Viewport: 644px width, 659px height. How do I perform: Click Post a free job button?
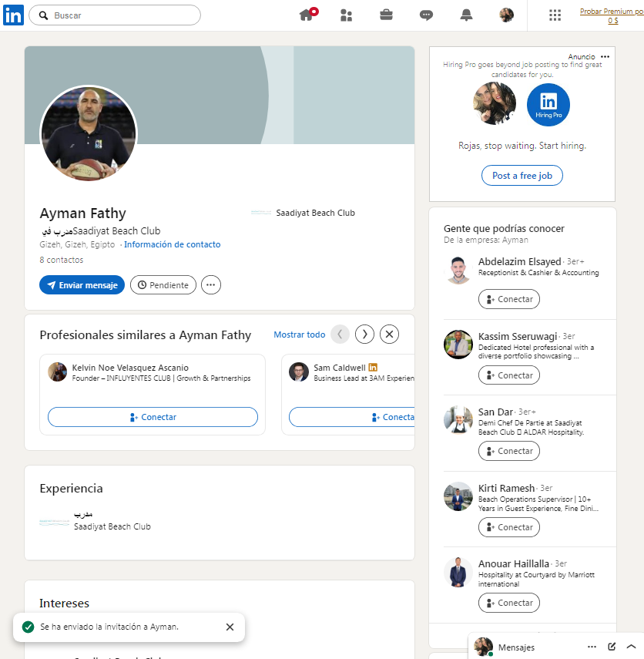click(x=522, y=176)
